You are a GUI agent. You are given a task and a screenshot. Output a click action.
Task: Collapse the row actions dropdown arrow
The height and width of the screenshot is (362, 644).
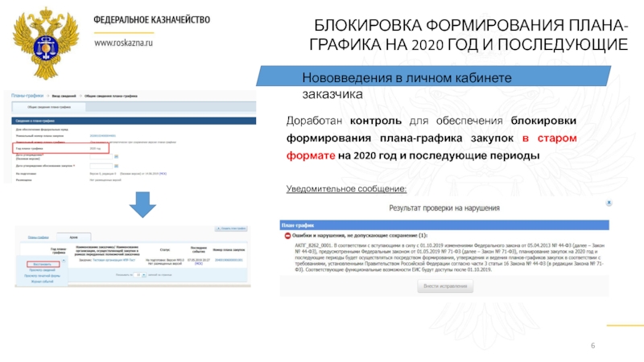(x=64, y=261)
